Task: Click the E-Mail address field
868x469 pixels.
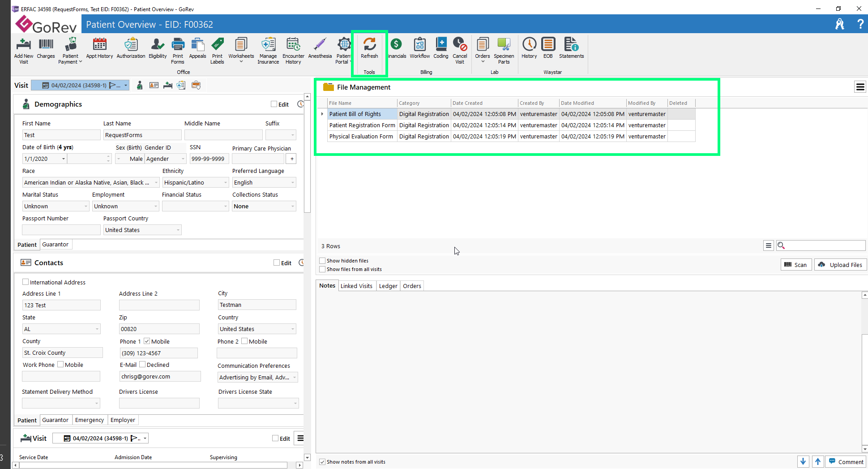Action: [160, 376]
